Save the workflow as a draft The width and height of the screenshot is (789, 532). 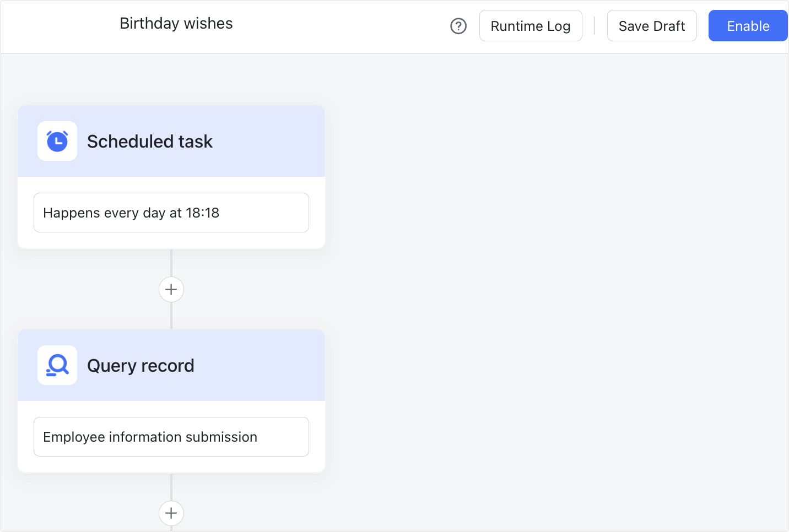coord(652,25)
